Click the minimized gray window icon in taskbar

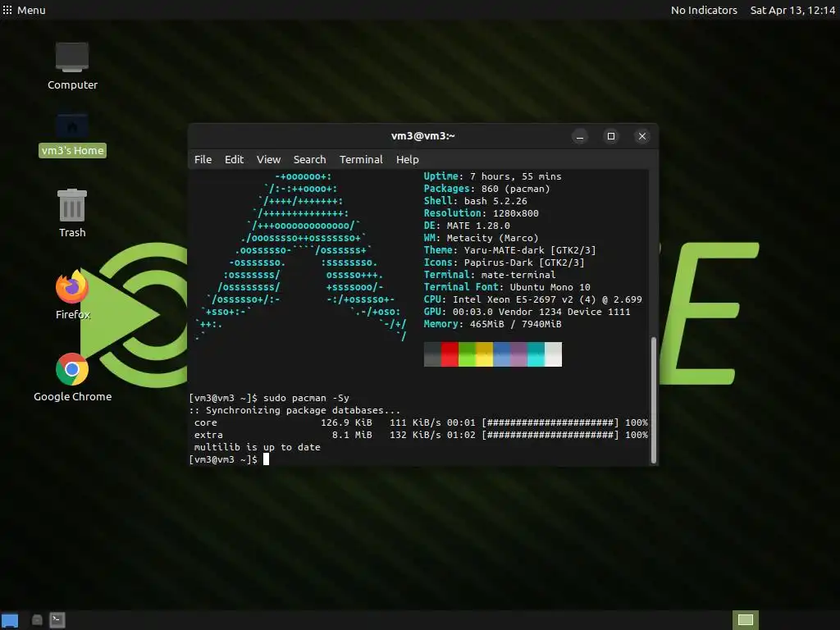click(x=37, y=620)
